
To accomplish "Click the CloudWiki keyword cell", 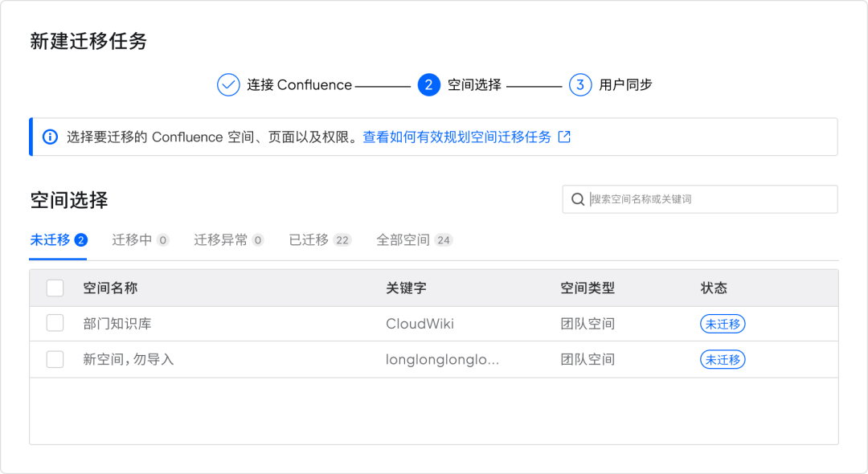I will (420, 324).
